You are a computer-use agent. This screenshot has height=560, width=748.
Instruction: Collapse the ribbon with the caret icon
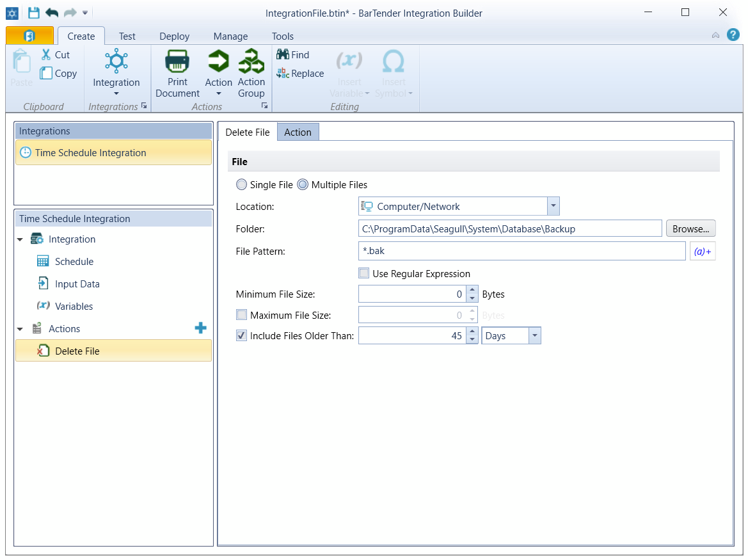pyautogui.click(x=715, y=35)
